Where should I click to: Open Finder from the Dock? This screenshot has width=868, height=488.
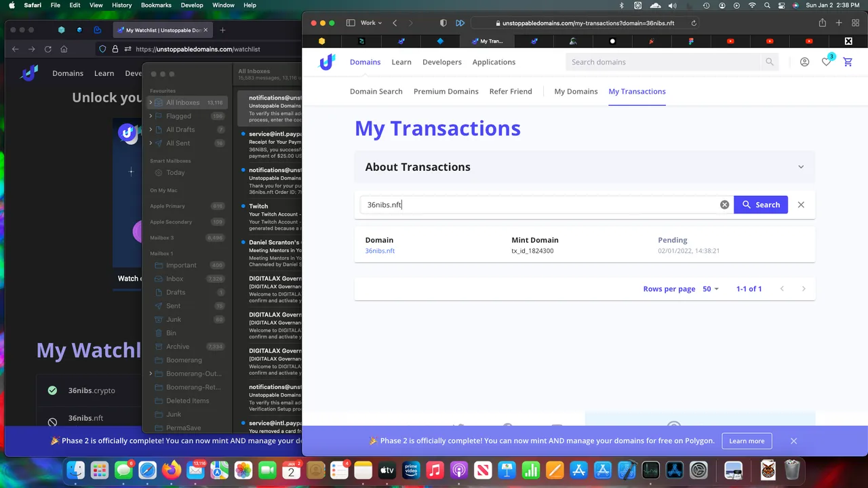pos(76,470)
